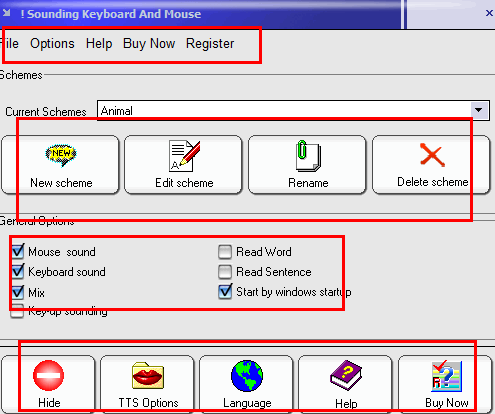The width and height of the screenshot is (495, 414).
Task: Open the Options menu
Action: tap(52, 44)
